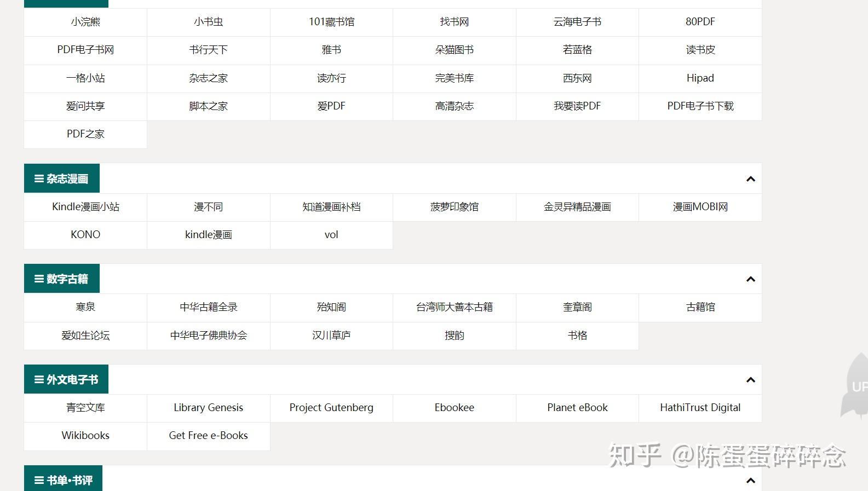
Task: Collapse the 杂志漫画 section chevron
Action: pos(750,179)
